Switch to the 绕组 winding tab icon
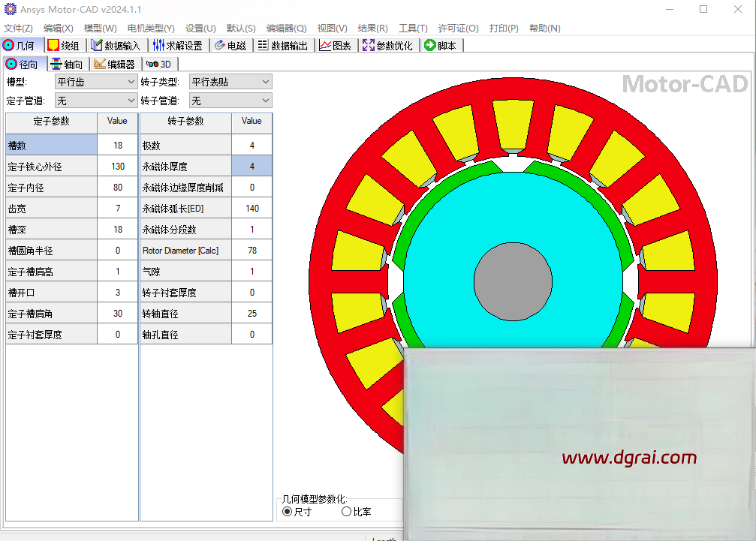The height and width of the screenshot is (541, 756). 53,45
